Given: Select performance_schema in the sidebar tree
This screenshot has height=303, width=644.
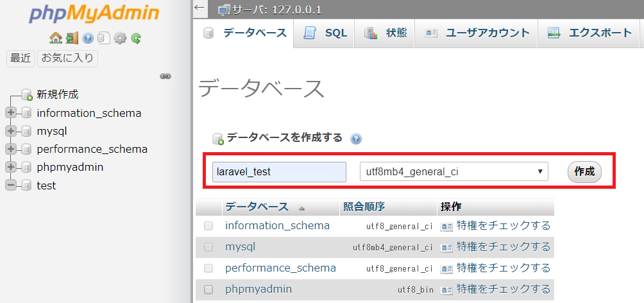Looking at the screenshot, I should [92, 149].
